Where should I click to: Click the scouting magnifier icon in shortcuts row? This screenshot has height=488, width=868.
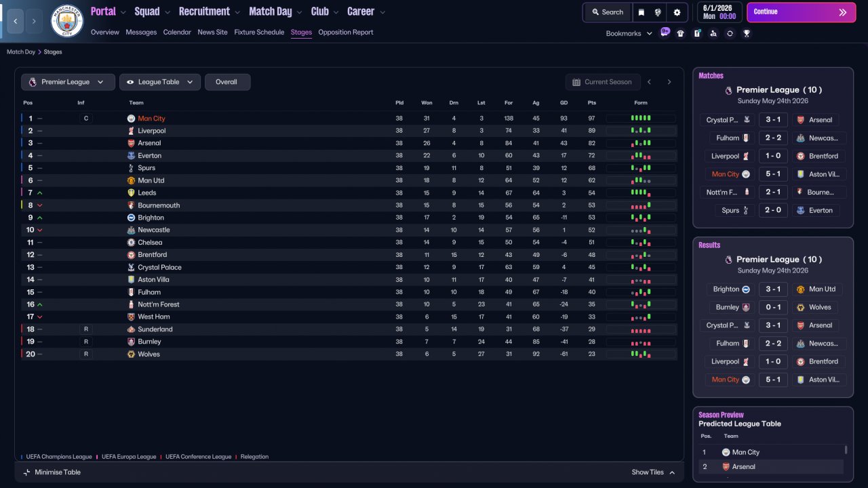(713, 33)
